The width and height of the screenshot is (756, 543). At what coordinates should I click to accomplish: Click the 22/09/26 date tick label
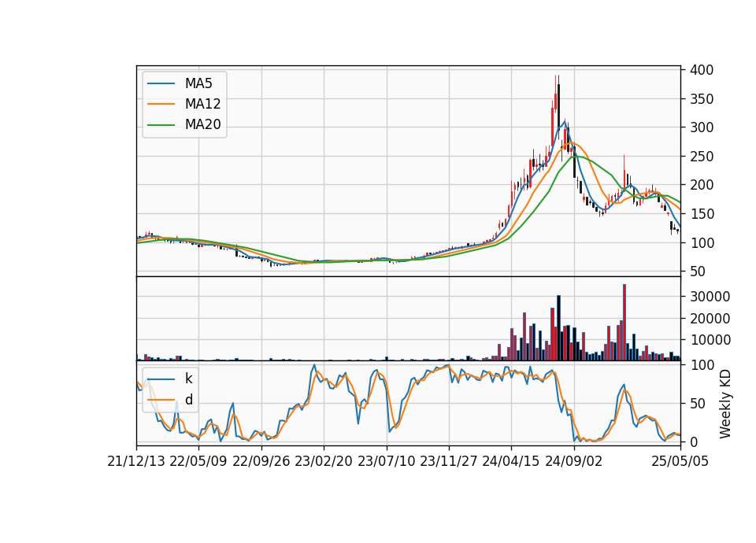point(261,461)
